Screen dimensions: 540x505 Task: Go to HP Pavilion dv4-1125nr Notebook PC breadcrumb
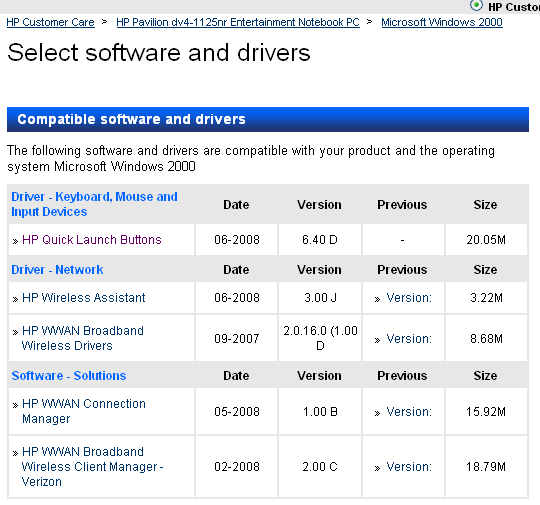click(238, 22)
